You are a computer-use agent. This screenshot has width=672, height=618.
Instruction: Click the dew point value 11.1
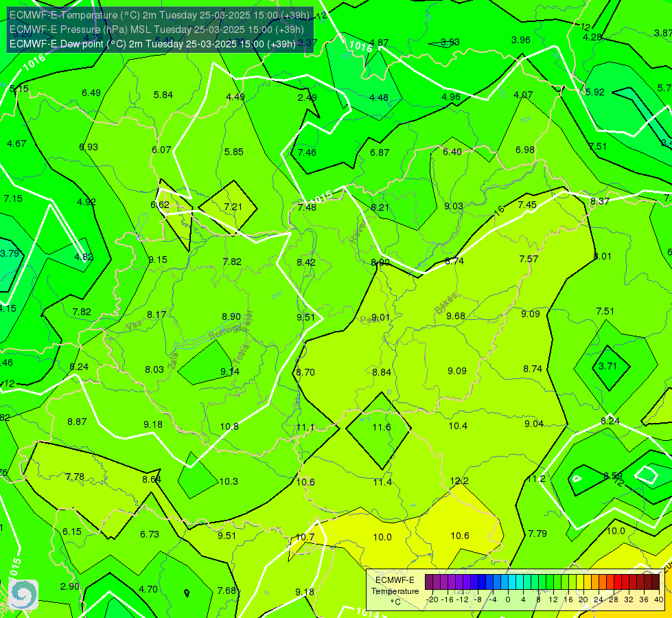pyautogui.click(x=305, y=427)
